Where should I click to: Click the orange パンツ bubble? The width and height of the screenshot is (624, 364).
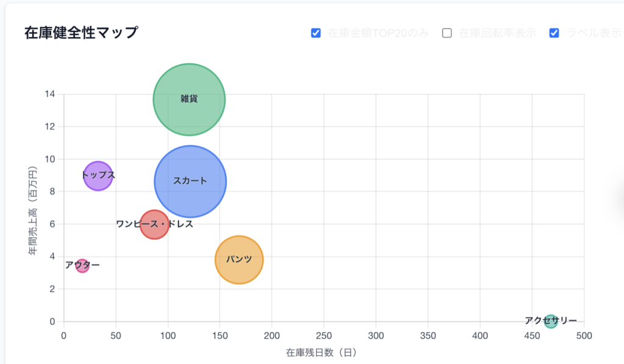[x=239, y=260]
